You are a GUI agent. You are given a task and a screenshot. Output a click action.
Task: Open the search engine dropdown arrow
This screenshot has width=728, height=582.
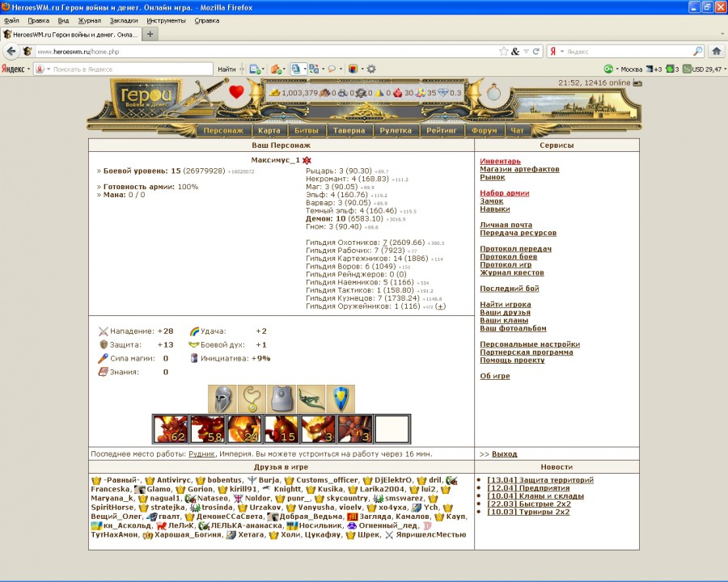[x=562, y=52]
